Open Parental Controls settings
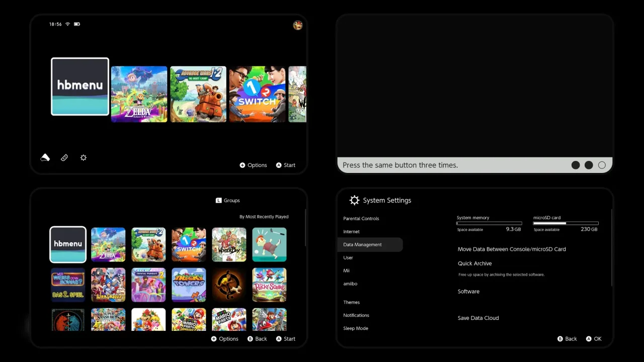 click(361, 219)
